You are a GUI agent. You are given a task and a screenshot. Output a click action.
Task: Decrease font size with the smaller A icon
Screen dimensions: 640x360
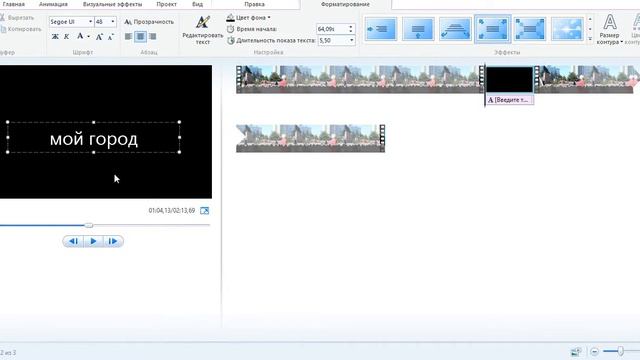tap(111, 37)
